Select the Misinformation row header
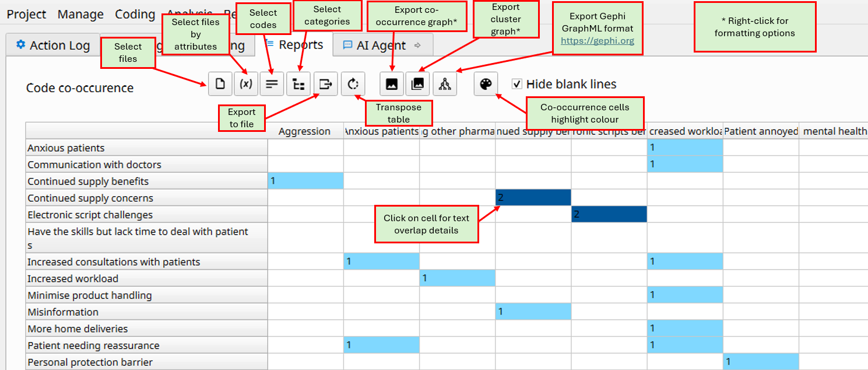 [146, 312]
